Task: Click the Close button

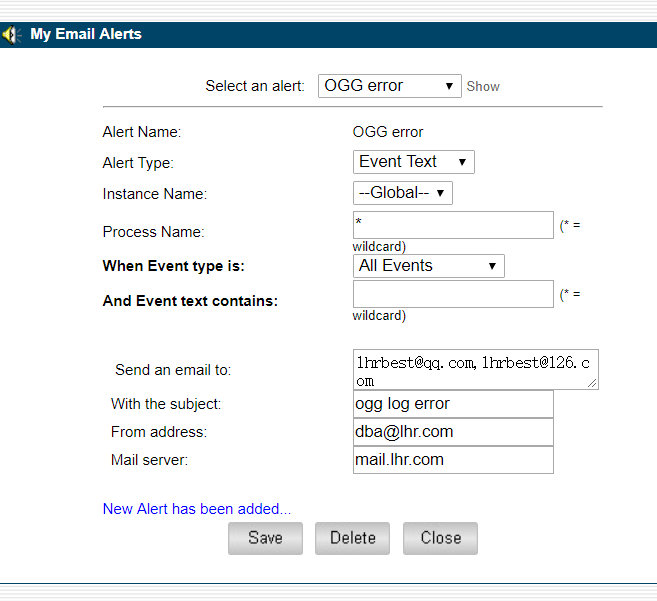Action: click(x=440, y=538)
